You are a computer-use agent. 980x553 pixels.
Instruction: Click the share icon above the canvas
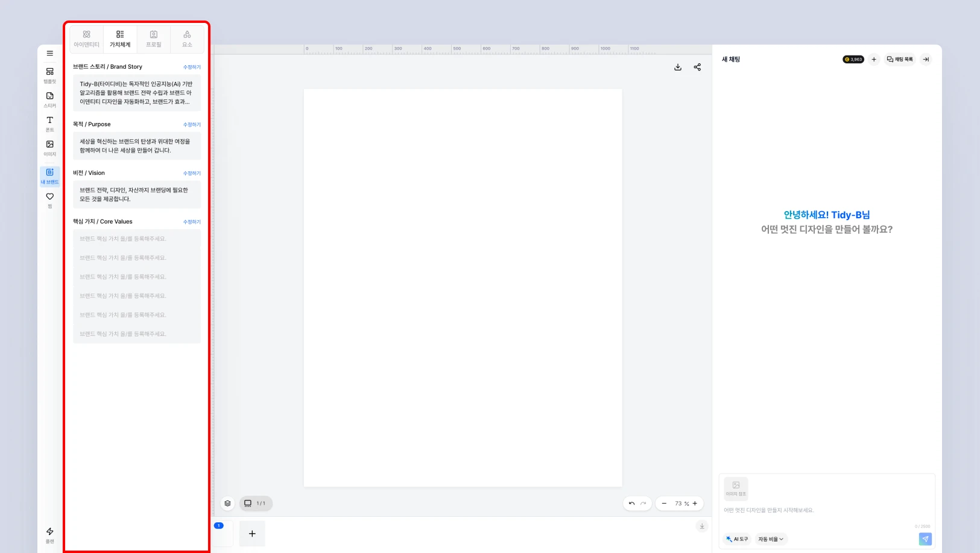click(x=697, y=67)
